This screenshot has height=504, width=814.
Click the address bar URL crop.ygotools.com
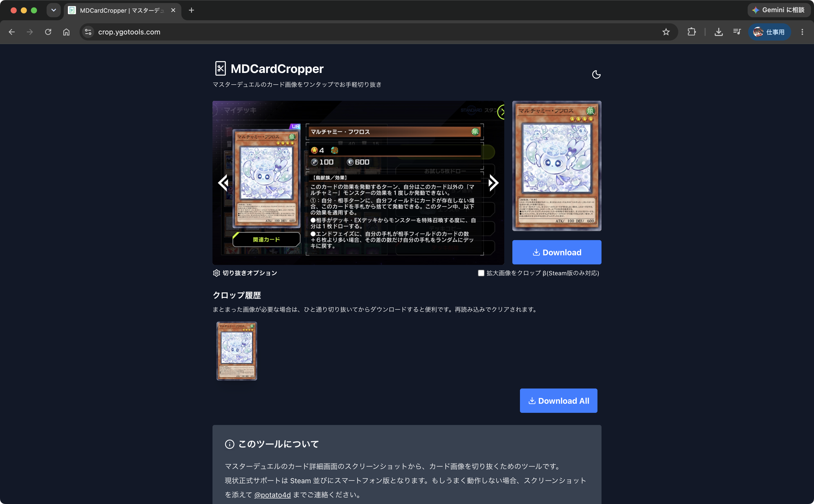(x=129, y=32)
